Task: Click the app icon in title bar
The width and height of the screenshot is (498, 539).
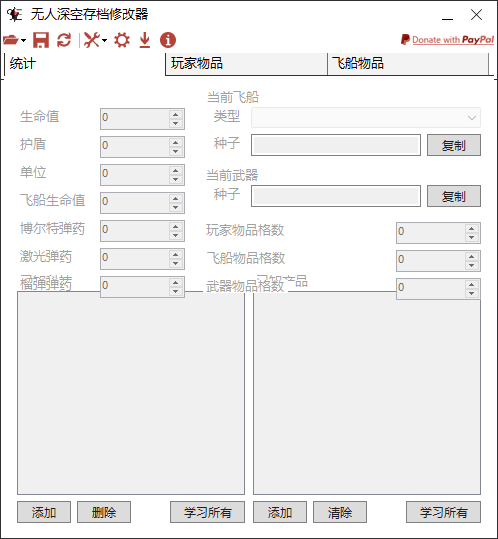Action: (14, 14)
